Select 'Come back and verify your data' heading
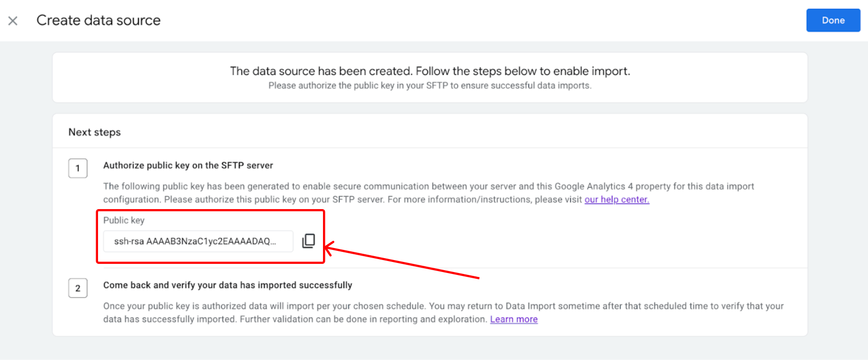This screenshot has height=360, width=868. (228, 285)
